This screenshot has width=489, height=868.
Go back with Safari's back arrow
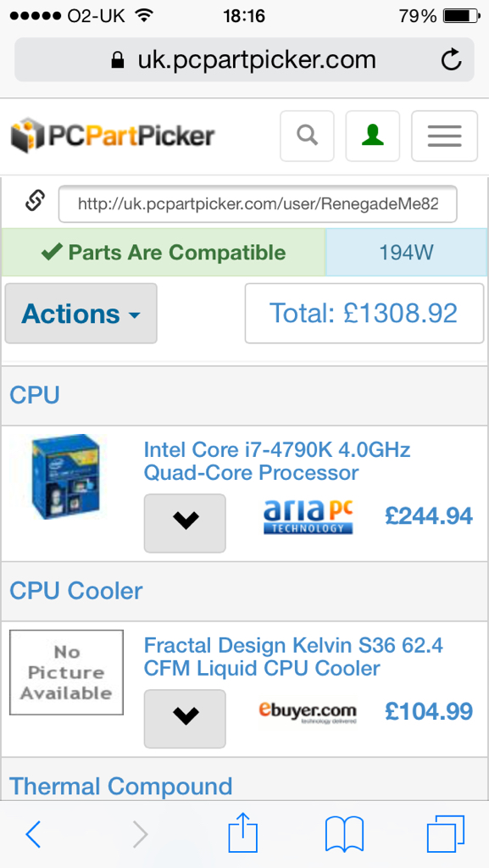[34, 834]
